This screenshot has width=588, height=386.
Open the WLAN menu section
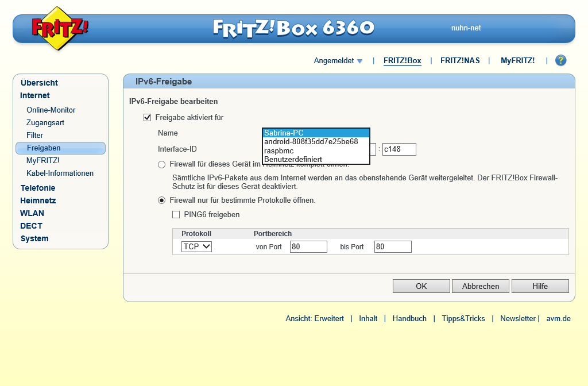pos(32,213)
